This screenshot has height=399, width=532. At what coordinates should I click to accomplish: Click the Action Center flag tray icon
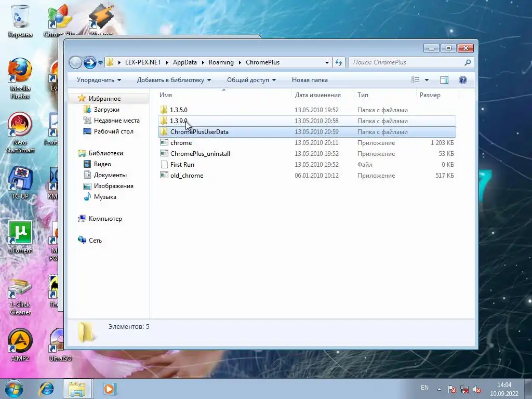[x=452, y=389]
